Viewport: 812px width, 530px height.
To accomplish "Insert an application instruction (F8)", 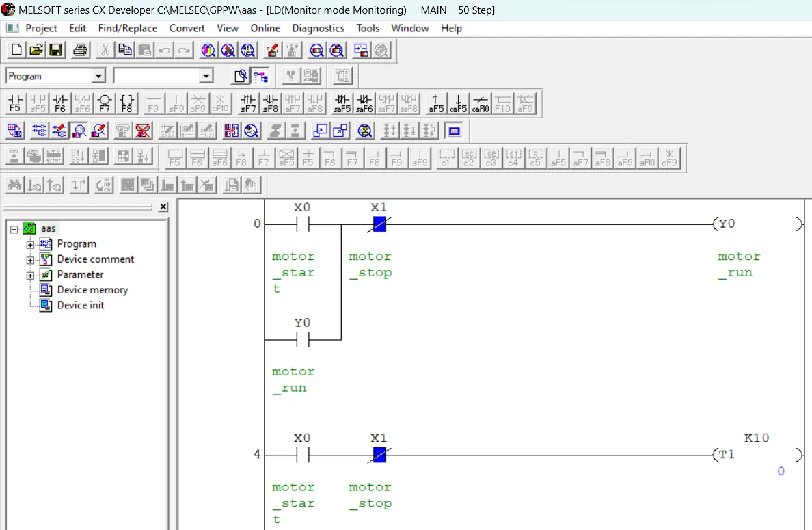I will 127,103.
